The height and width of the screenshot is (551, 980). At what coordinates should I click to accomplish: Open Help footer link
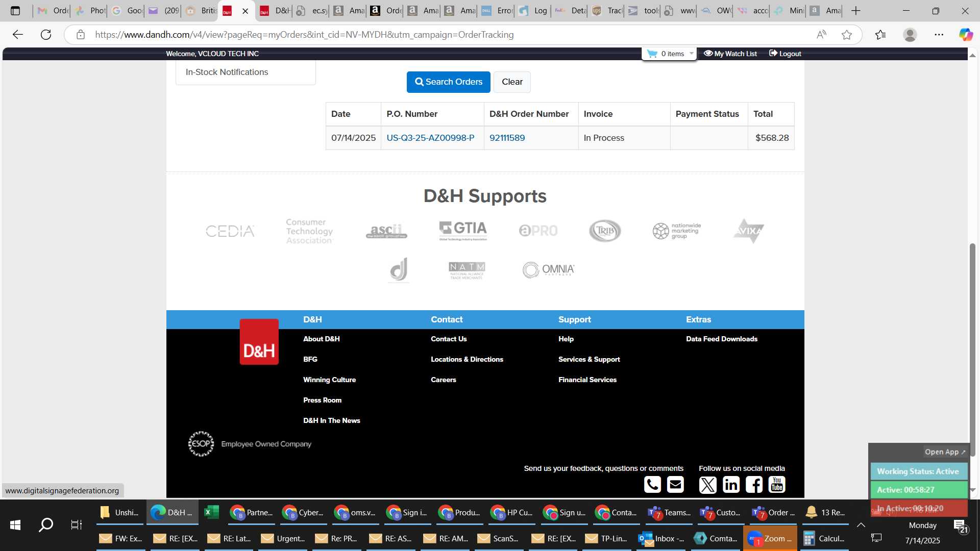(x=566, y=339)
